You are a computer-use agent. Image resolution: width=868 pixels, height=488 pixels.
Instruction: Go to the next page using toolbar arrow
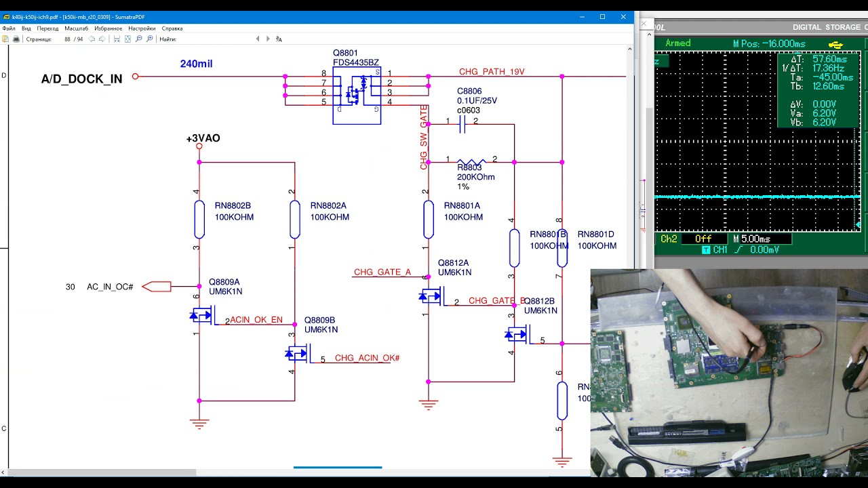coord(102,39)
